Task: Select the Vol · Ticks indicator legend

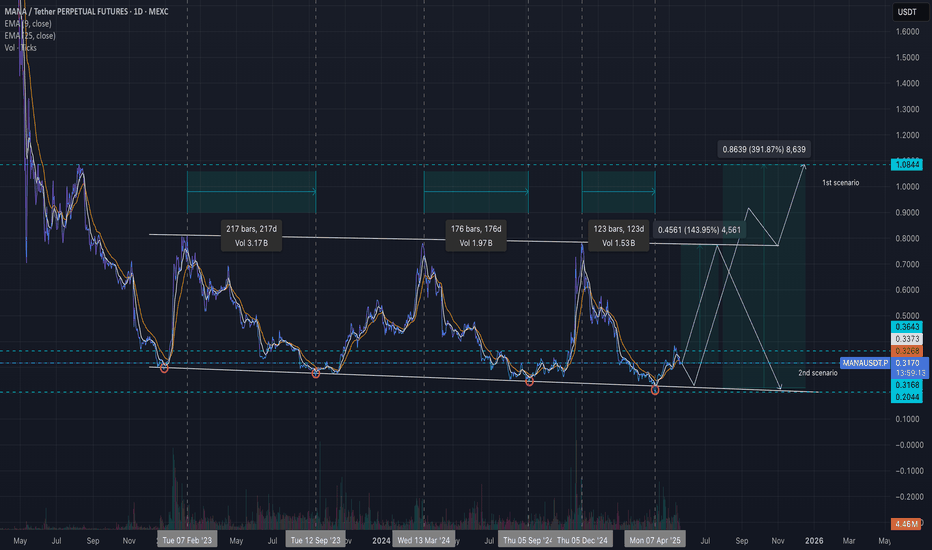Action: pos(20,48)
